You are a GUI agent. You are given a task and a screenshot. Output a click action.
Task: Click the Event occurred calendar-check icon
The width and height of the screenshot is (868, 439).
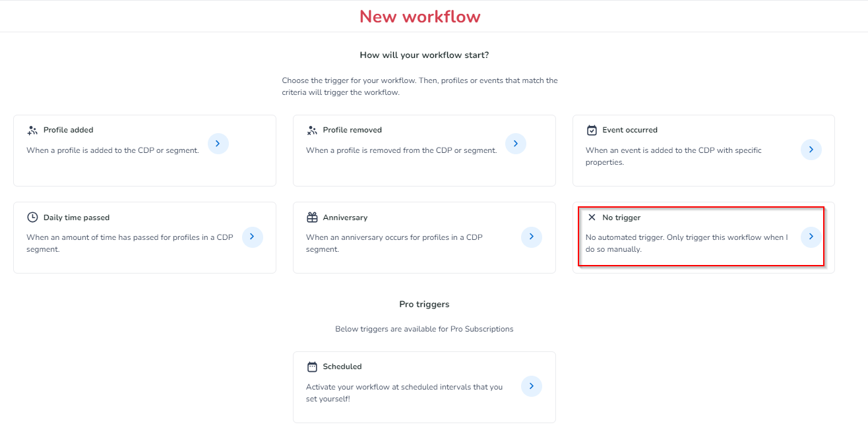click(592, 131)
